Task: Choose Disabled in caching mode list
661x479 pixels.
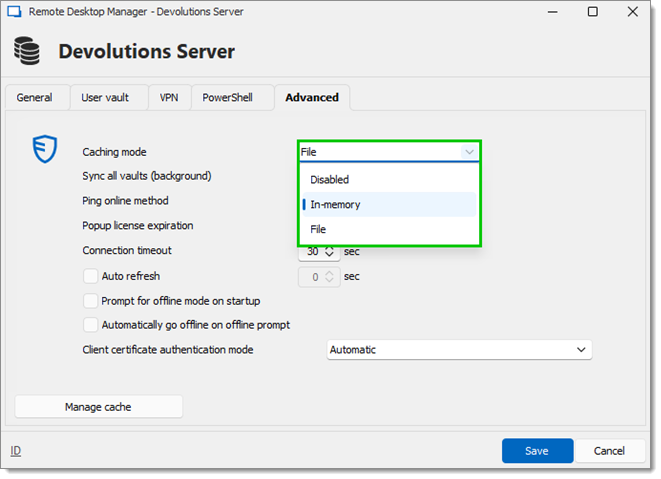Action: pos(390,180)
